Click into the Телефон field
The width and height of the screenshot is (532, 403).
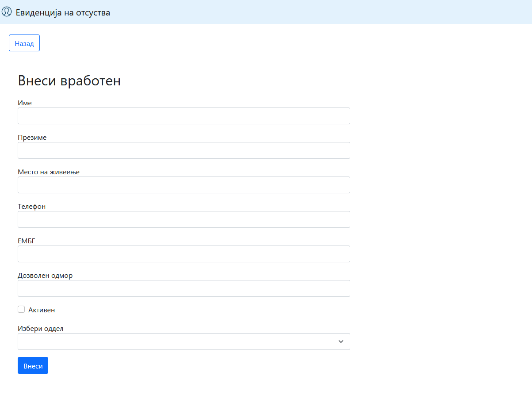184,219
